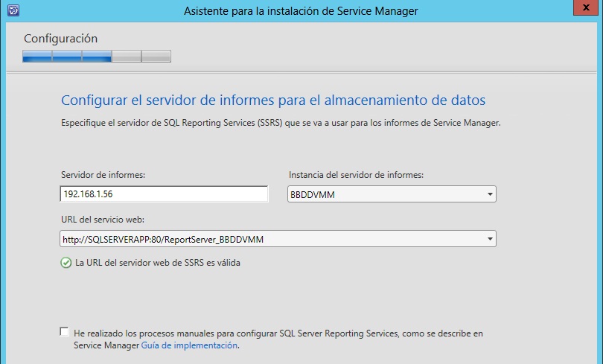
Task: Expand the URL del servicio web dropdown arrow
Action: (x=489, y=239)
